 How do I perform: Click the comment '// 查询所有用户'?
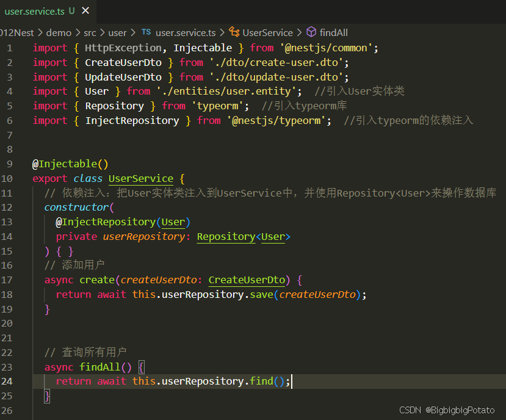pos(85,352)
